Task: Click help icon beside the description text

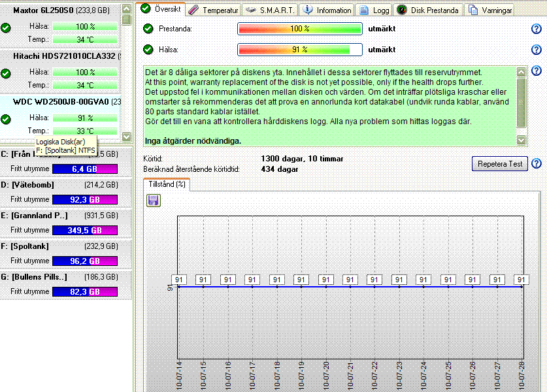Action: (536, 71)
